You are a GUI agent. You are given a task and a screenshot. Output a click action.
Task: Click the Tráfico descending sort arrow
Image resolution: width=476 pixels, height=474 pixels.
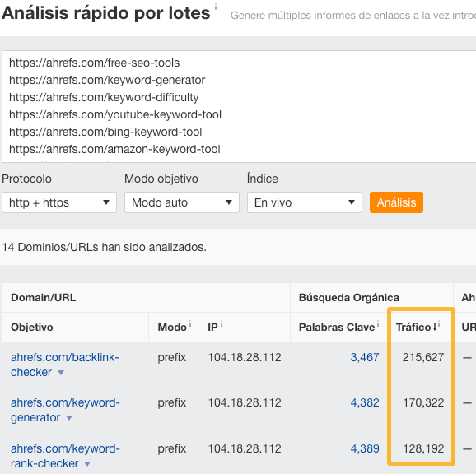tap(434, 327)
